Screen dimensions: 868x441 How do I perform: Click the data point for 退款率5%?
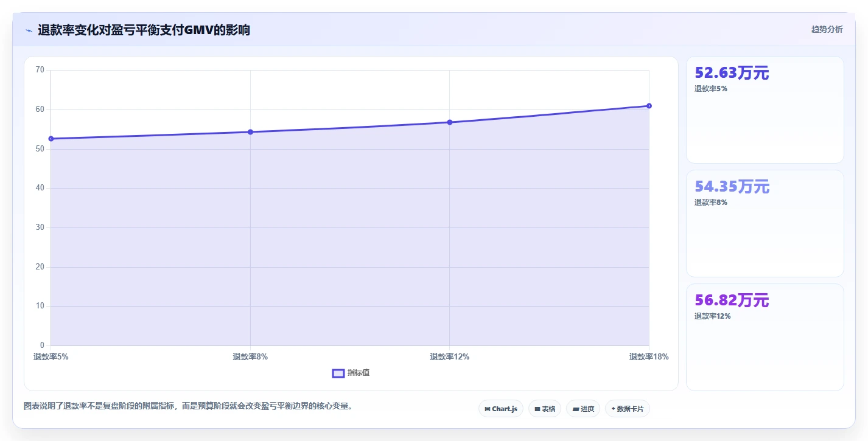click(51, 139)
